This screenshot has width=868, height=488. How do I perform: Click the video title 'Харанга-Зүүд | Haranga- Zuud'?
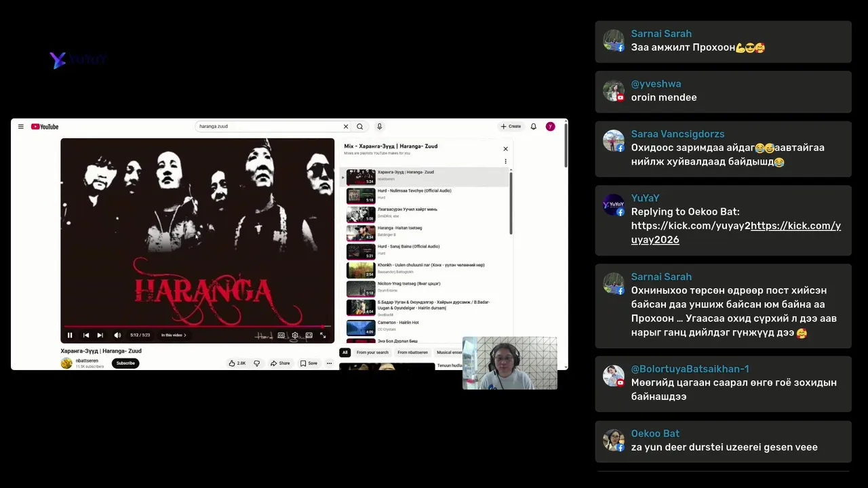point(101,351)
